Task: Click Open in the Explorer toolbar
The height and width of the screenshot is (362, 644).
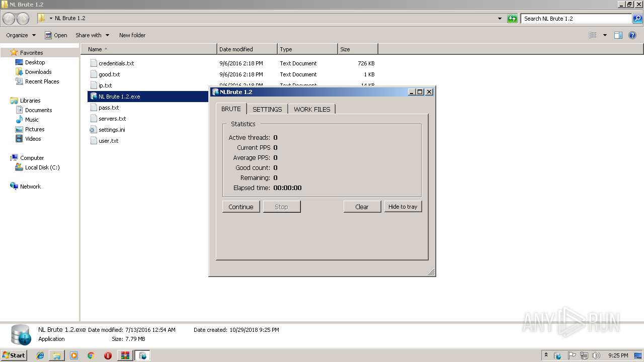Action: pos(56,35)
